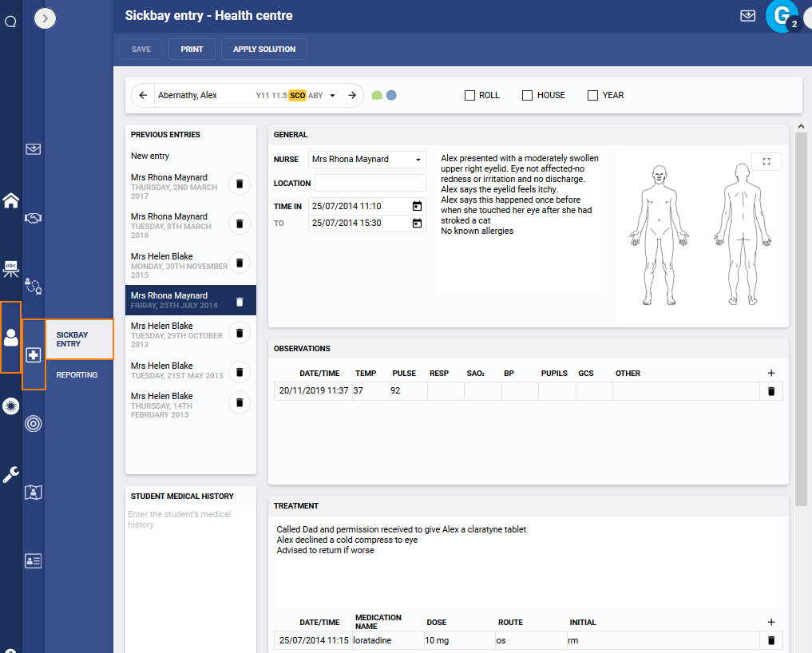This screenshot has width=812, height=653.
Task: Click the home icon in the sidebar
Action: tap(10, 200)
